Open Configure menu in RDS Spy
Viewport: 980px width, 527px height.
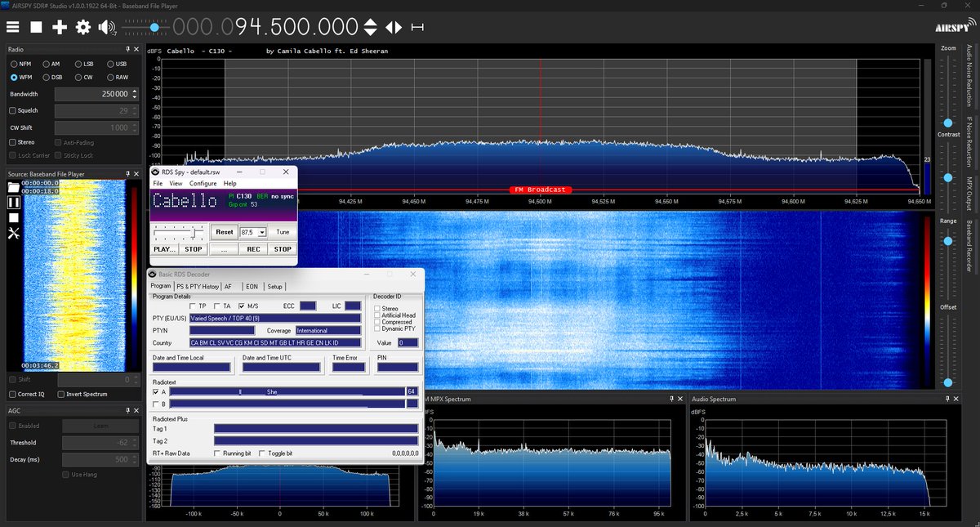[203, 184]
